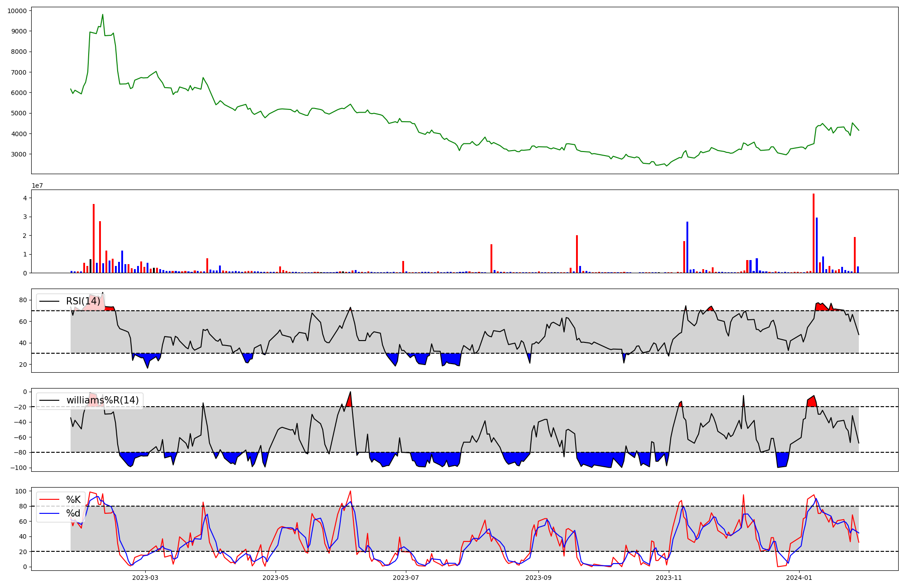Image resolution: width=905 pixels, height=588 pixels.
Task: Click the 80 tick on the RSI axis
Action: click(23, 300)
